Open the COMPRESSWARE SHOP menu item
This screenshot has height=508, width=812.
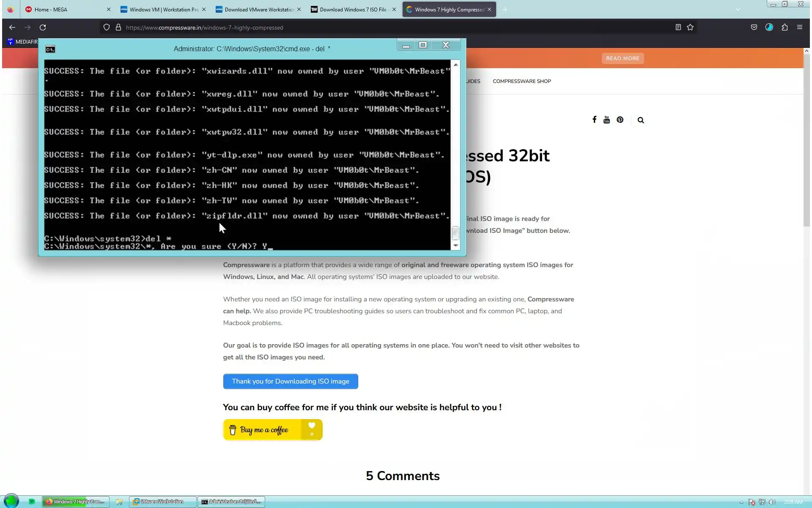point(521,81)
